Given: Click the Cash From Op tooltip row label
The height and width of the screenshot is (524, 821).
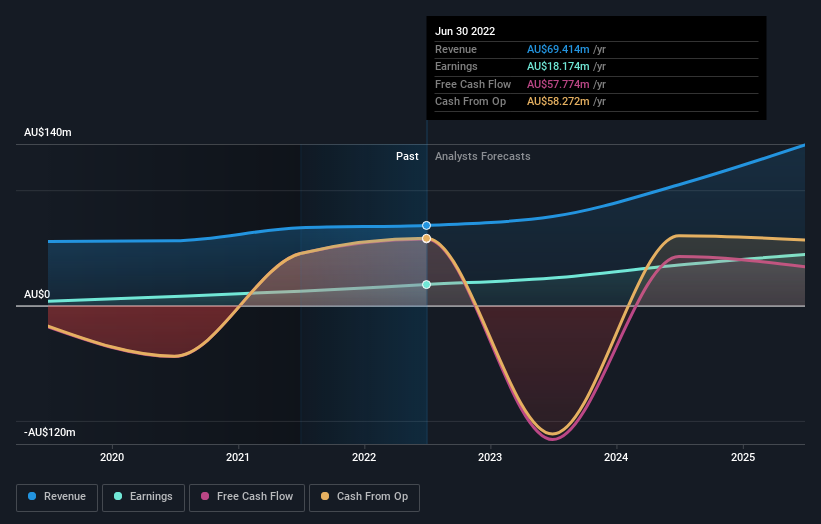Looking at the screenshot, I should [x=470, y=102].
